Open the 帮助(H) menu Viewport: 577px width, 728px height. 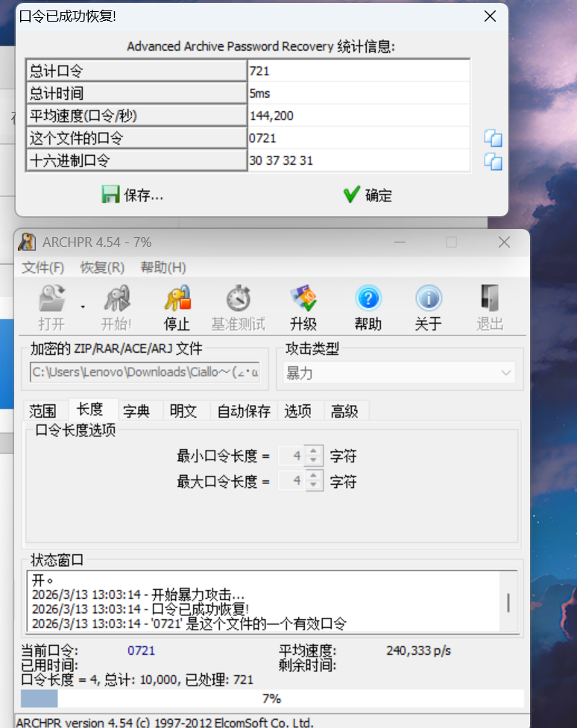(x=163, y=268)
